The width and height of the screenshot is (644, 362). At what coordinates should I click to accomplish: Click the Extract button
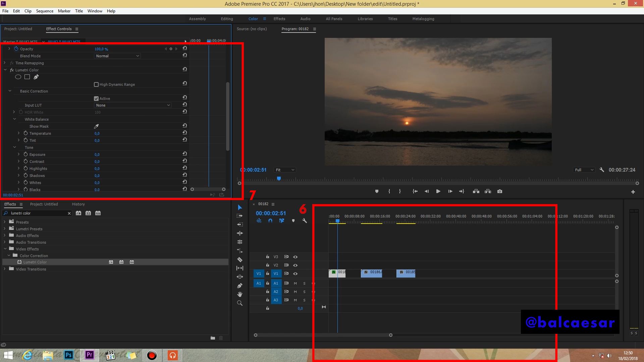click(488, 191)
